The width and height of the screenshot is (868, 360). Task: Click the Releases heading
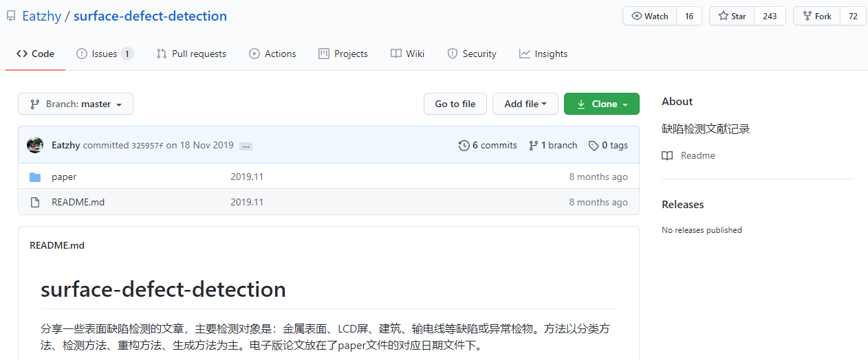(x=682, y=204)
